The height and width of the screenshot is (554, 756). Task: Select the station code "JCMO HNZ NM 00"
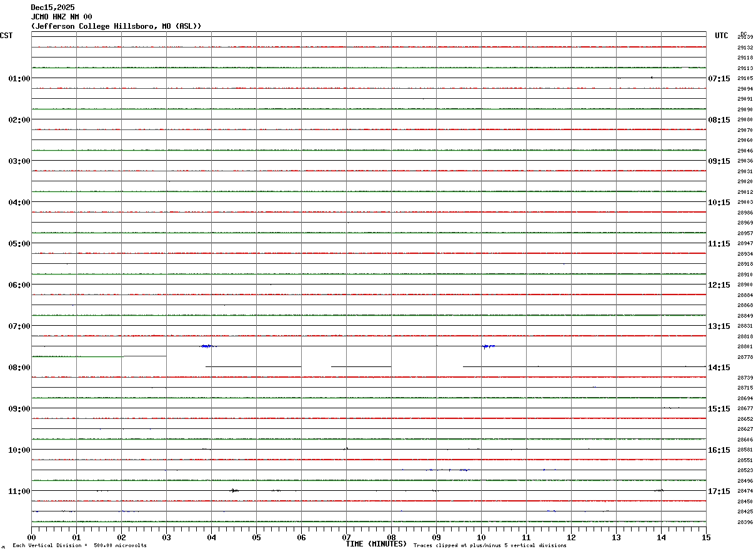pyautogui.click(x=61, y=17)
